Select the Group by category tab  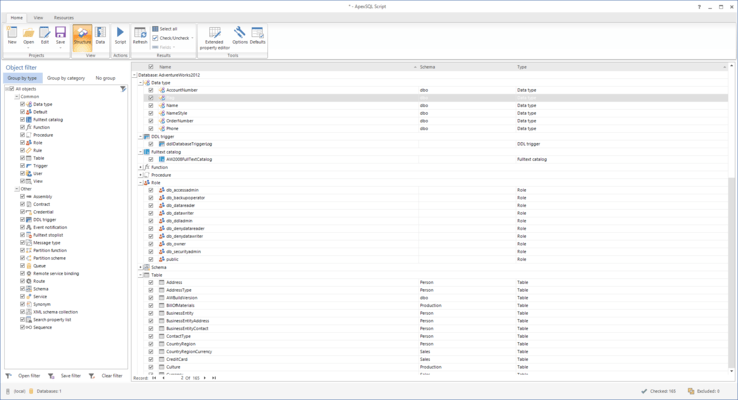pyautogui.click(x=66, y=78)
